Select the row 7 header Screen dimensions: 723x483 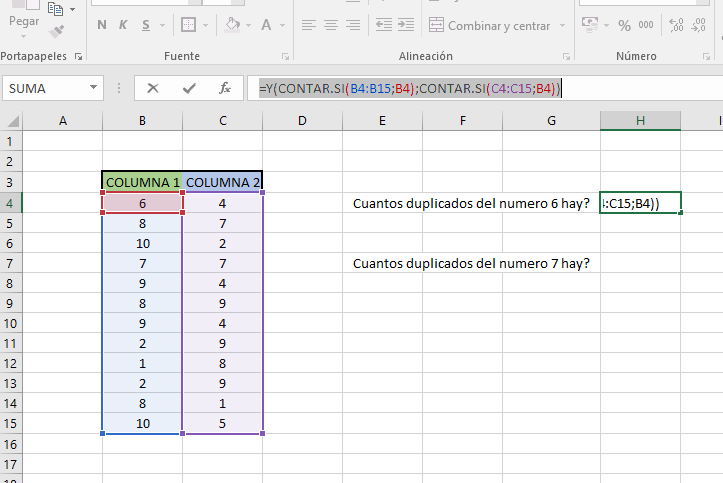(10, 264)
